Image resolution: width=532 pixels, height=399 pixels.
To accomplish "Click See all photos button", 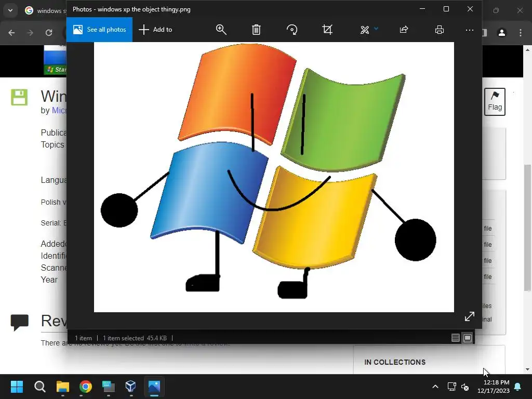I will tap(99, 30).
